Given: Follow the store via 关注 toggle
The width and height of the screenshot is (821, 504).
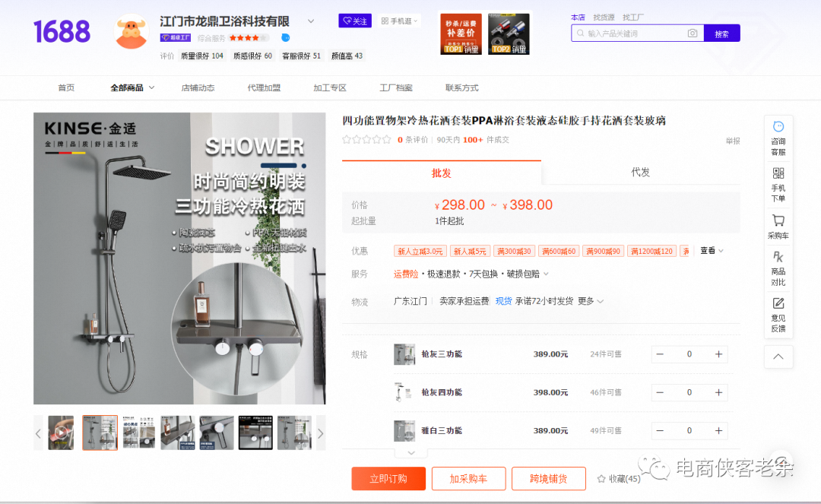Looking at the screenshot, I should [354, 21].
